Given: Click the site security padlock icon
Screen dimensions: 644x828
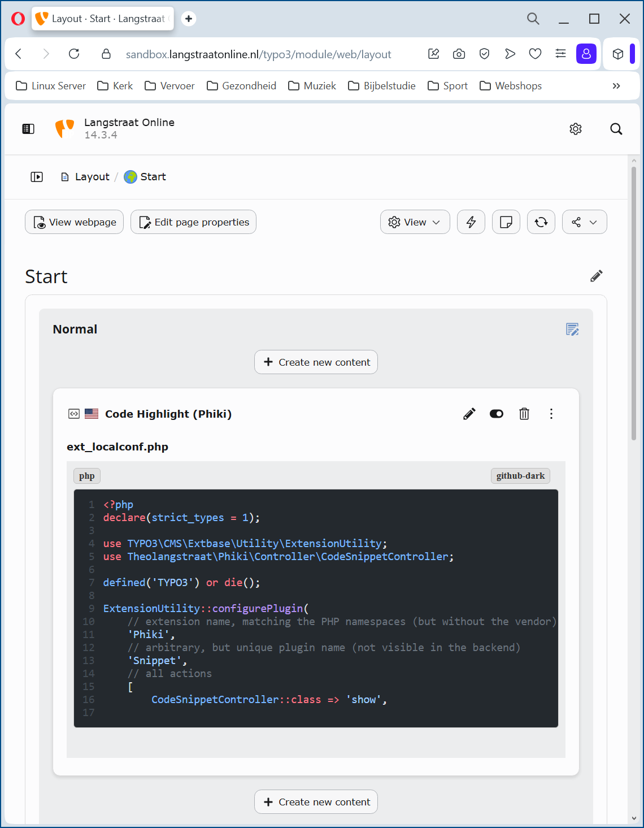Looking at the screenshot, I should (x=106, y=54).
